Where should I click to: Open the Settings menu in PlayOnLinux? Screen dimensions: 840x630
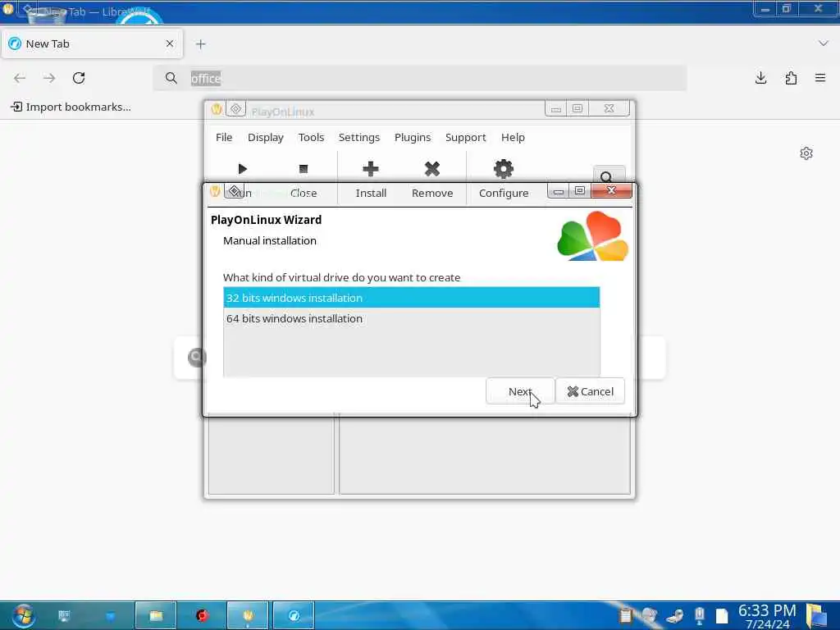359,137
